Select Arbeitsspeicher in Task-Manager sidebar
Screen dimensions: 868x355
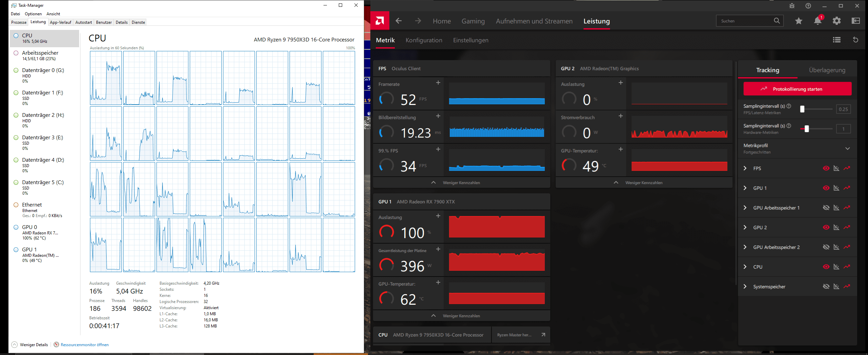(x=44, y=55)
